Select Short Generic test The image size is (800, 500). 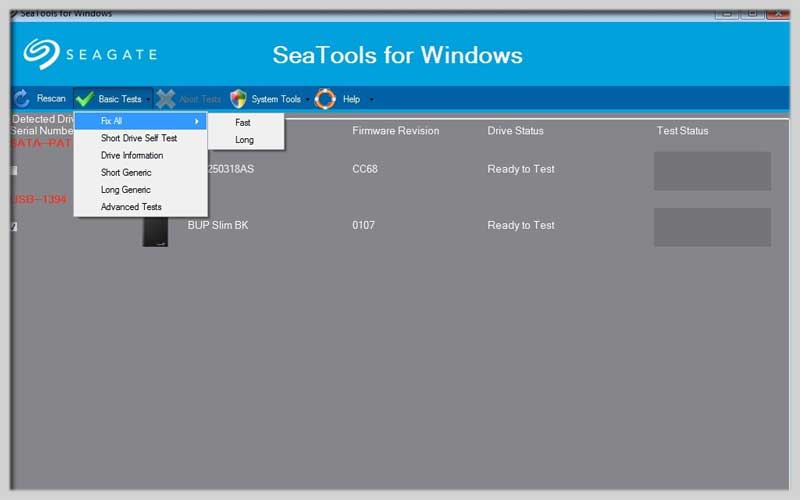[141, 172]
